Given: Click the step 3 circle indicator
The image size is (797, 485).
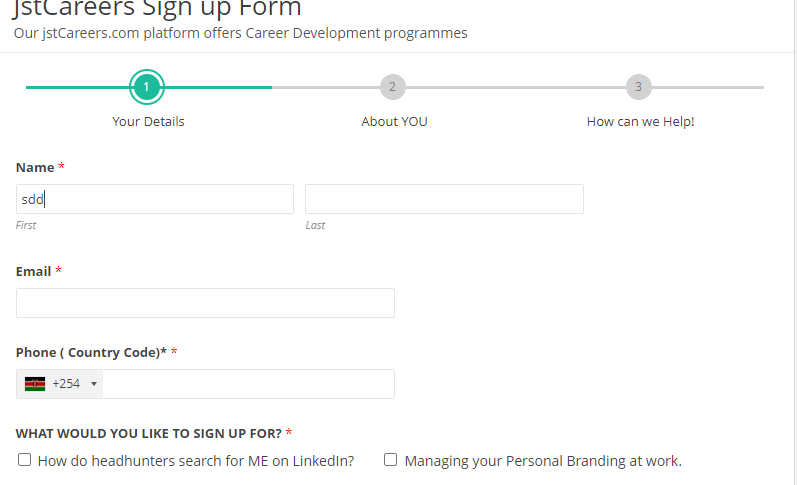Looking at the screenshot, I should click(x=638, y=87).
